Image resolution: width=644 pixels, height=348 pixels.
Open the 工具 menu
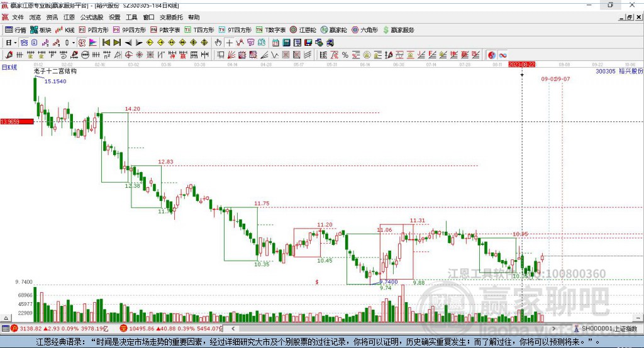(x=131, y=17)
